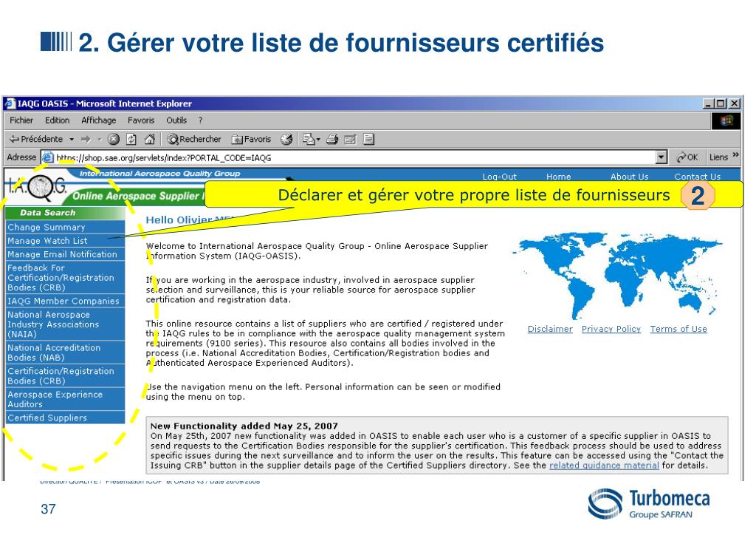The width and height of the screenshot is (756, 535).
Task: Click the Home page icon
Action: click(149, 140)
